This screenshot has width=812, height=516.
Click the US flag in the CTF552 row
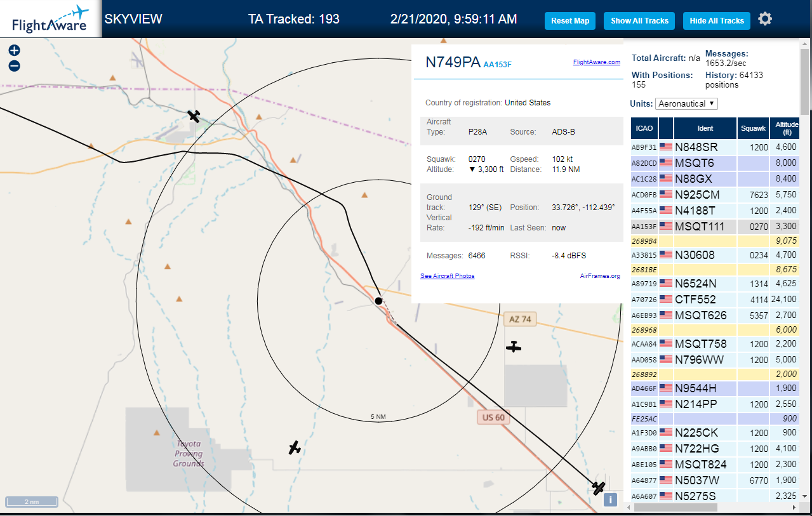[666, 299]
